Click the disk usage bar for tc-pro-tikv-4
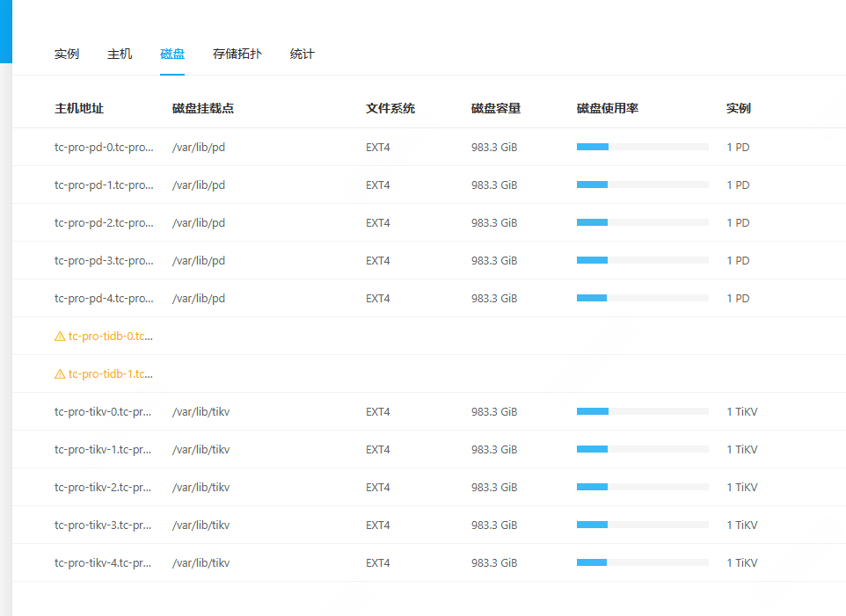Image resolution: width=846 pixels, height=616 pixels. 642,563
